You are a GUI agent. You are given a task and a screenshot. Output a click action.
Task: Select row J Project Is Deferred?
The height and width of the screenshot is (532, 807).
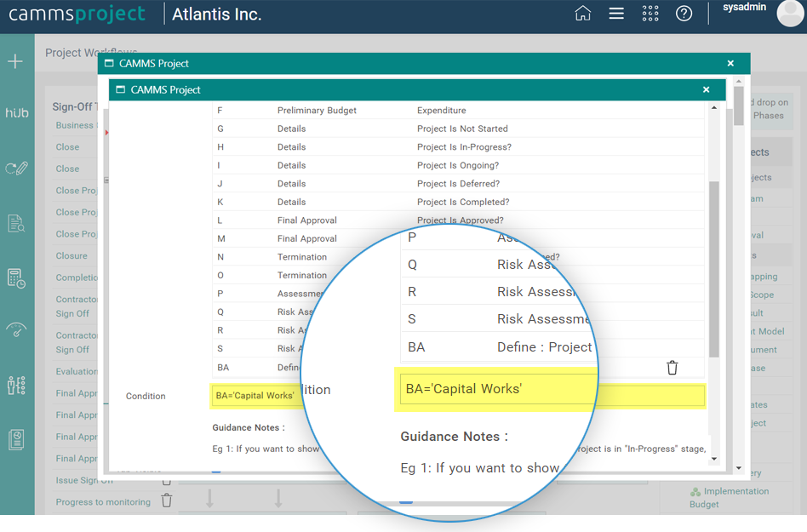(458, 184)
